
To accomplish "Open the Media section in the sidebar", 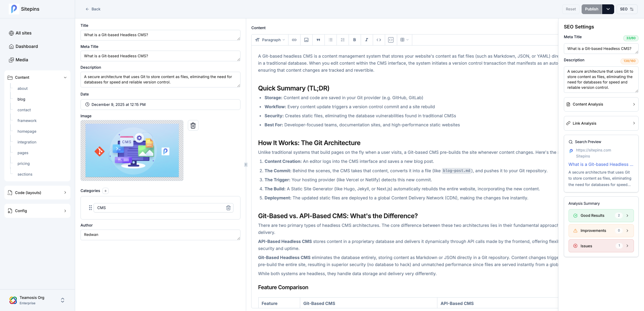I will [22, 60].
